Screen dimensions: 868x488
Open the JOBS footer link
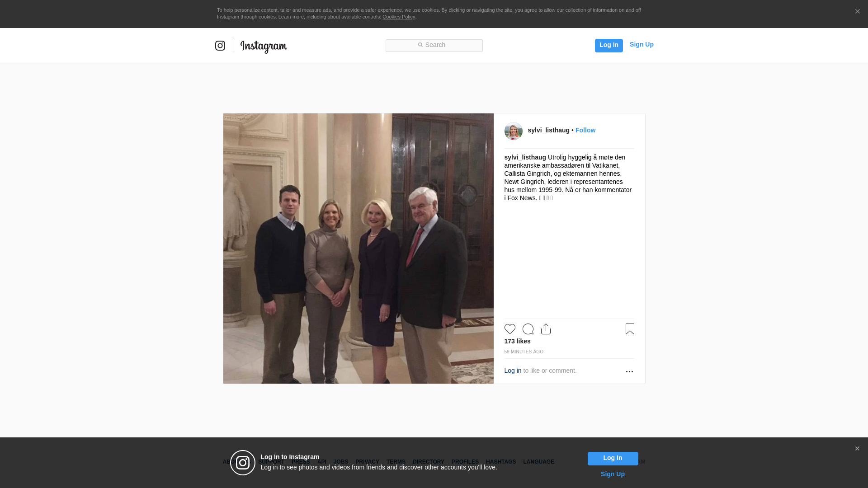pos(341,462)
